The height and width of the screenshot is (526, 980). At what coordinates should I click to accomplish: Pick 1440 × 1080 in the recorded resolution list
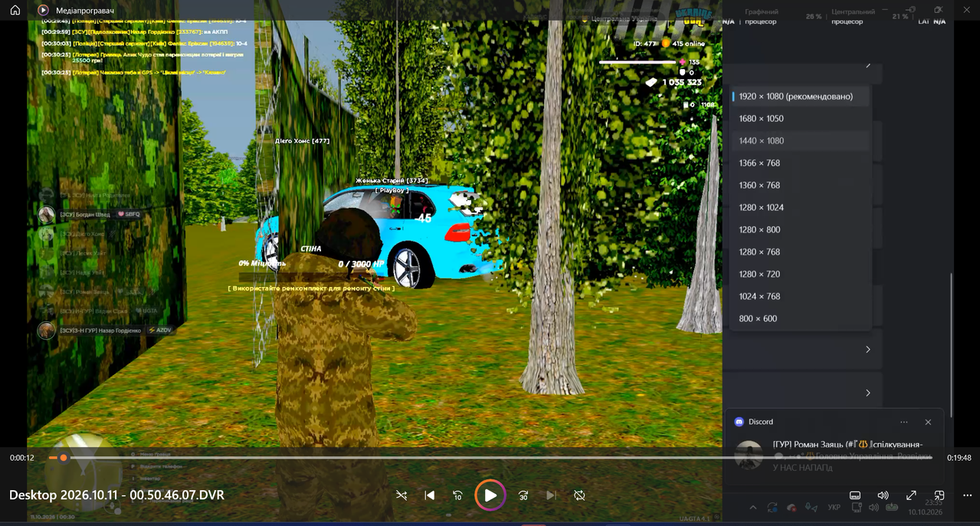(x=801, y=141)
